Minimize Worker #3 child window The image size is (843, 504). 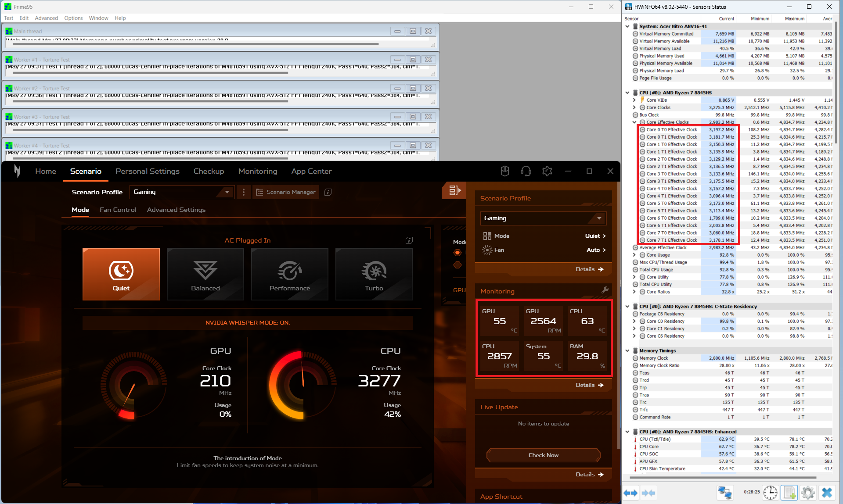pyautogui.click(x=397, y=117)
